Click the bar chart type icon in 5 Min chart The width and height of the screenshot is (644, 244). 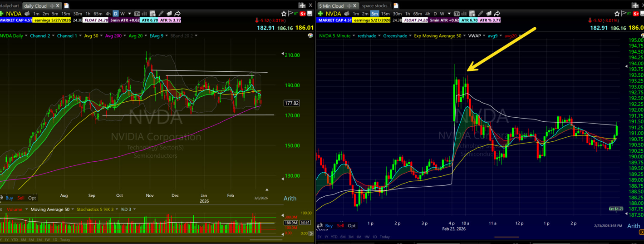(464, 14)
